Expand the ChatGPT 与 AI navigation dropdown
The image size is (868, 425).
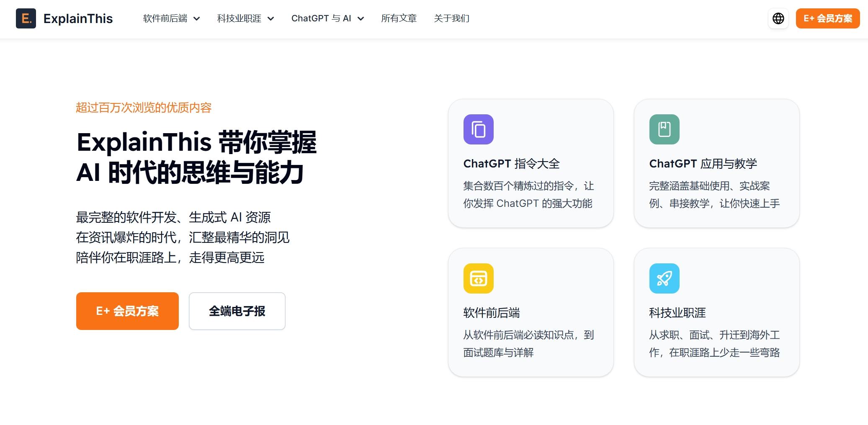[328, 18]
